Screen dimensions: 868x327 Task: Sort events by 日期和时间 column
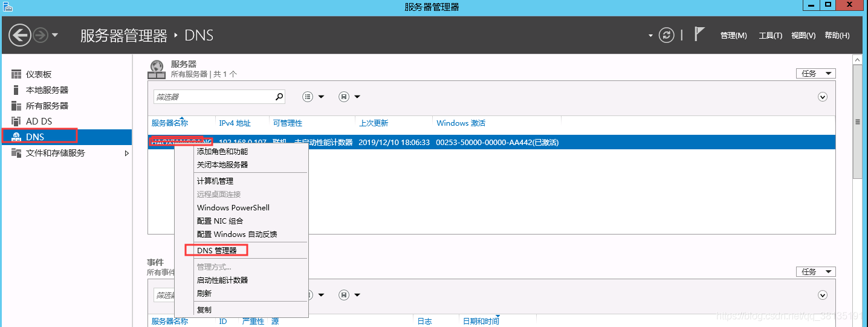click(x=481, y=322)
